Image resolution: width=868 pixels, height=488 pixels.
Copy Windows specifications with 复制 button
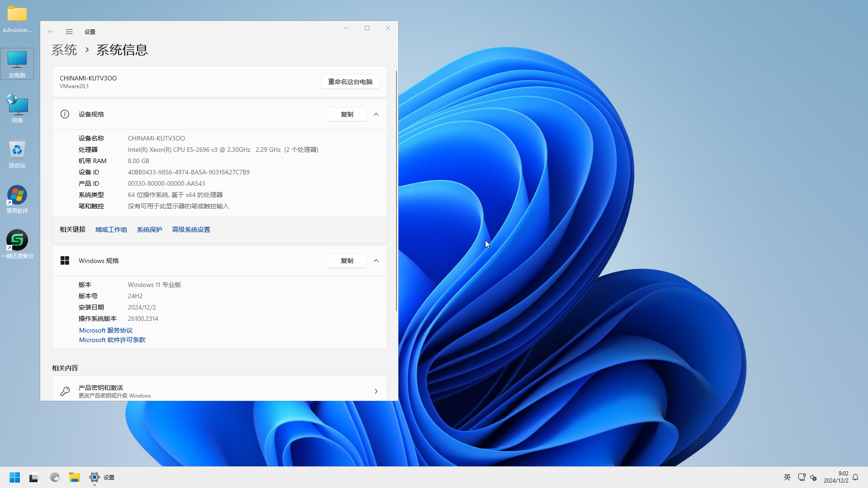click(x=347, y=261)
